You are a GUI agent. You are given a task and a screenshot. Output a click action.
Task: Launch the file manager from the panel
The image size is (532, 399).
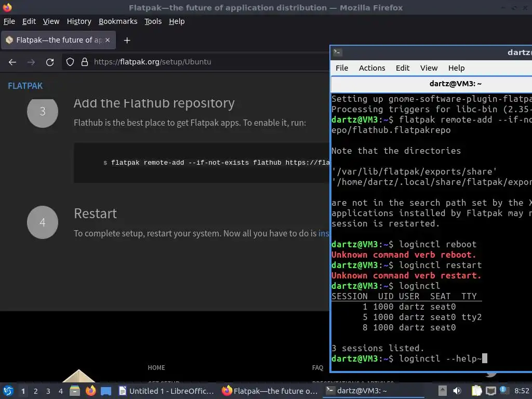click(75, 391)
